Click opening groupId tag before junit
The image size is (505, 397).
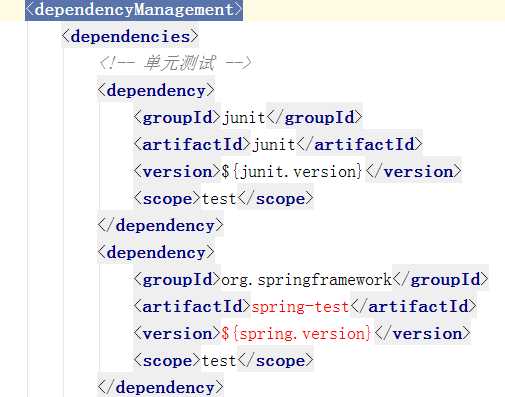pyautogui.click(x=177, y=118)
